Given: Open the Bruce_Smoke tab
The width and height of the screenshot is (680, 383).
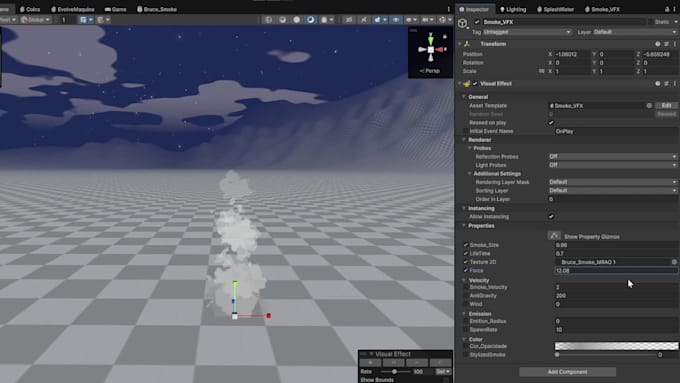Looking at the screenshot, I should (x=157, y=9).
